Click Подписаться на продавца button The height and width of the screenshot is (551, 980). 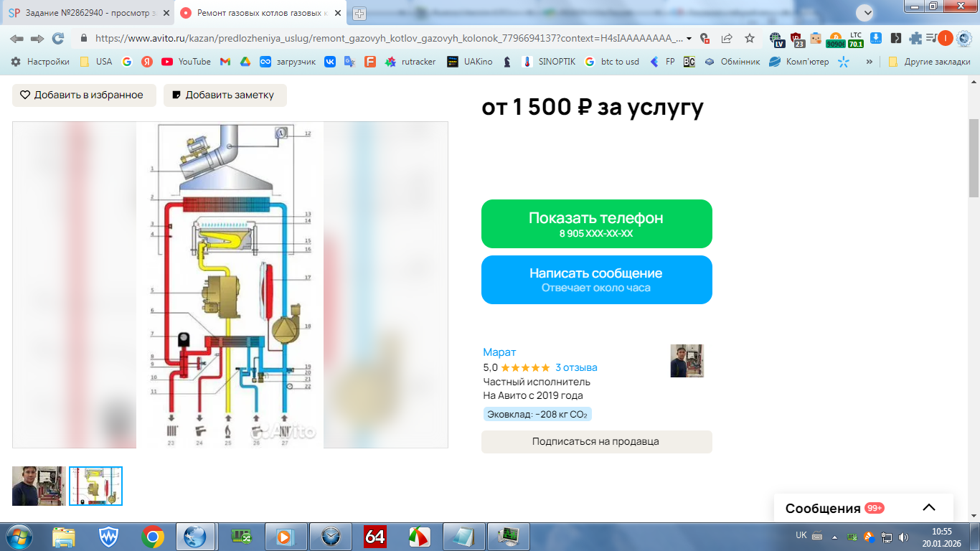click(x=597, y=441)
